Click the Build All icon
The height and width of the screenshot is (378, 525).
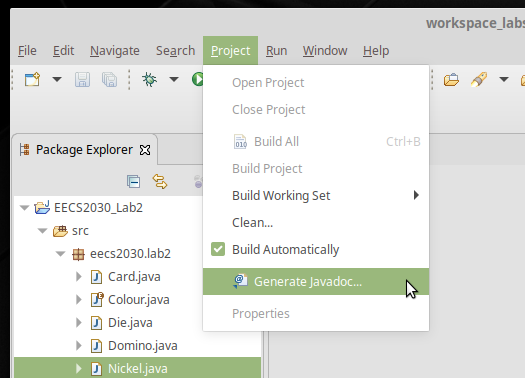[x=240, y=142]
